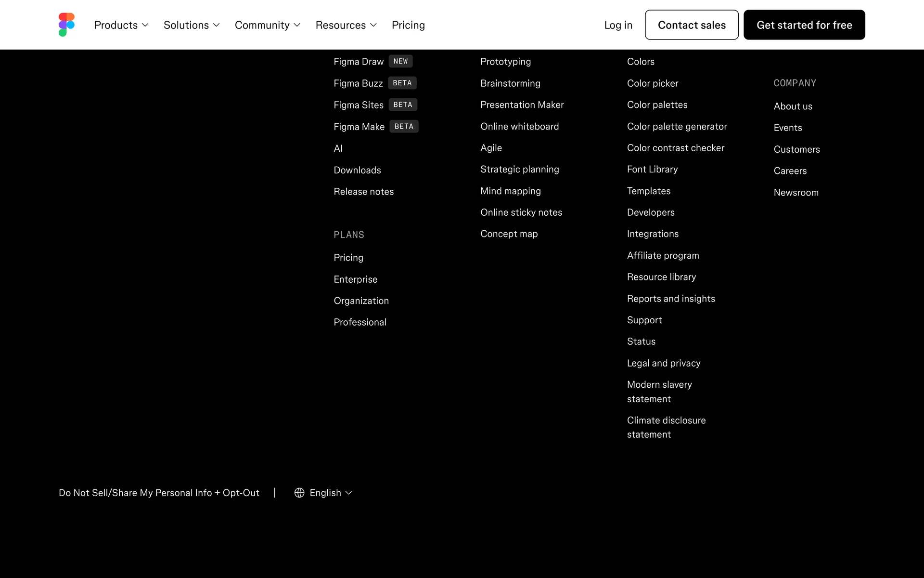Open Release notes link
This screenshot has height=578, width=924.
pos(363,192)
